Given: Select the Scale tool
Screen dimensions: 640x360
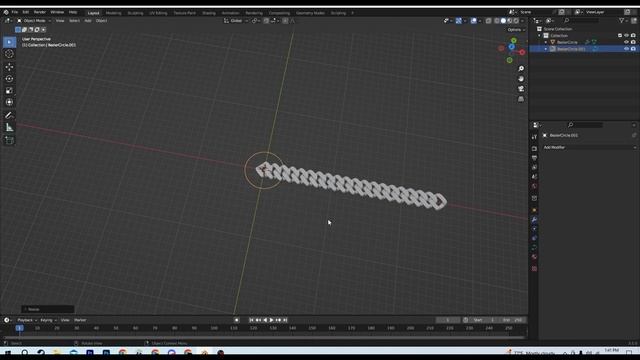Looking at the screenshot, I should [9, 90].
